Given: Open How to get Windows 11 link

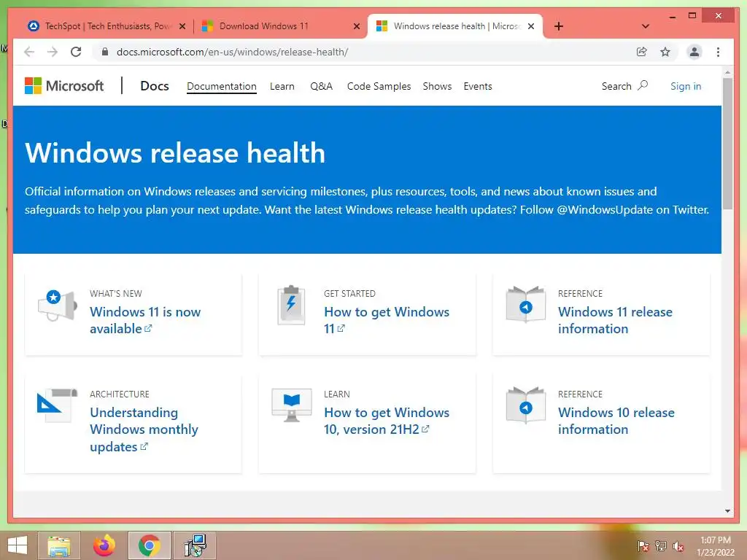Looking at the screenshot, I should [x=387, y=320].
